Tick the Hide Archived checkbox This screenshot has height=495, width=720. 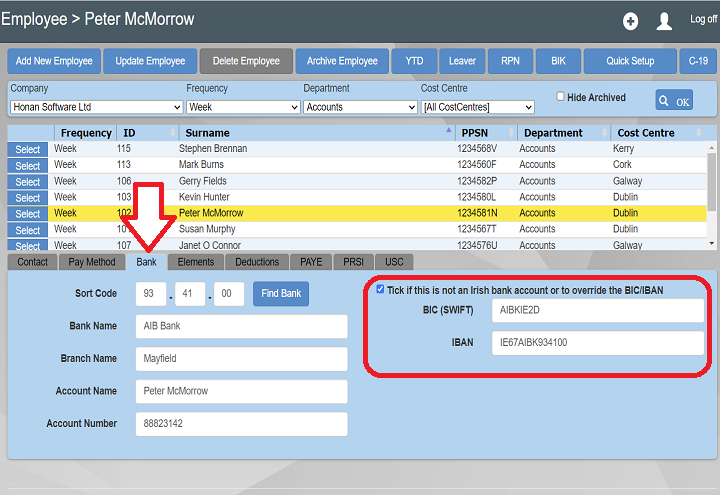[x=561, y=97]
